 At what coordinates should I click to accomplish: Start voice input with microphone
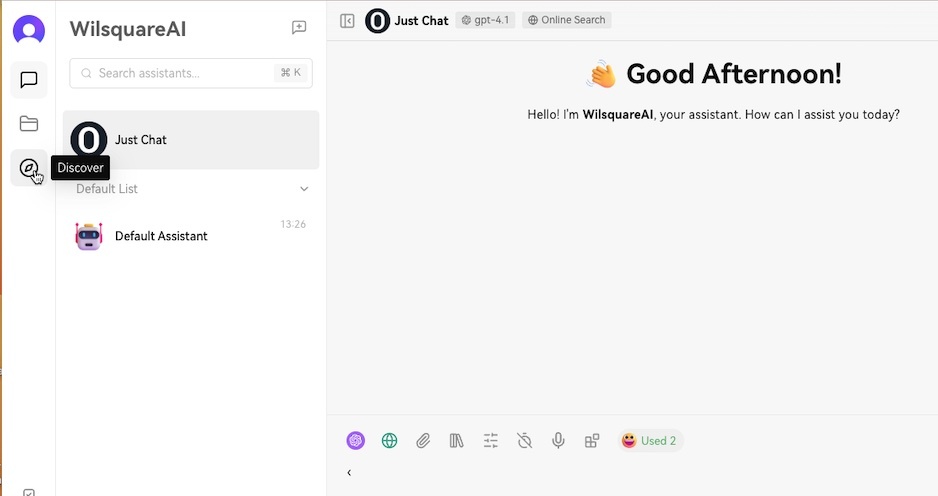pyautogui.click(x=558, y=440)
